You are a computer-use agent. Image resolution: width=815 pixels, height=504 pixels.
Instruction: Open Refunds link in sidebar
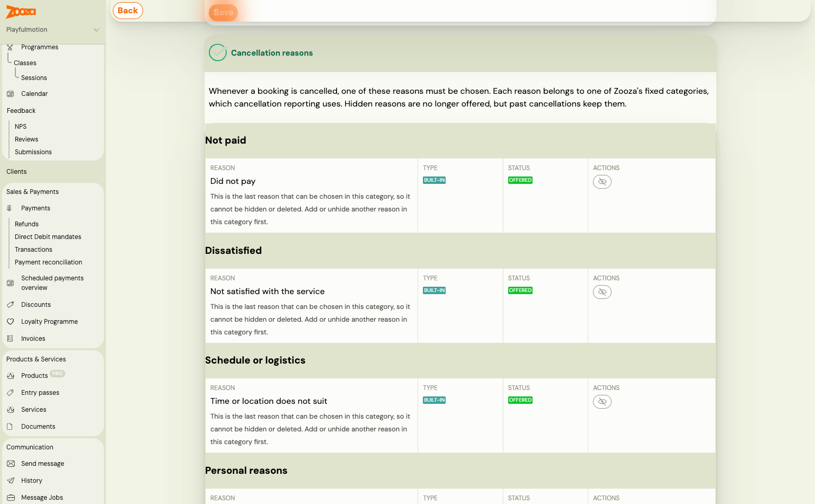tap(26, 224)
